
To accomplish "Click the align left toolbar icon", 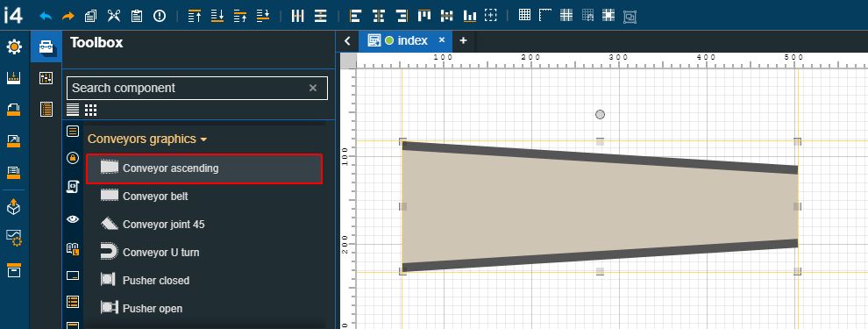I will pos(356,16).
